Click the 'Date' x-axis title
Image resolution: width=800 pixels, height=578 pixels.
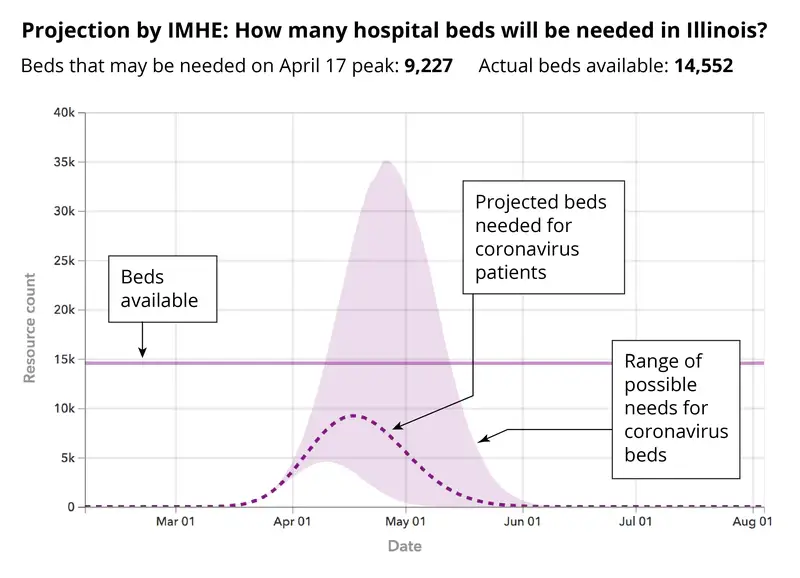(404, 546)
